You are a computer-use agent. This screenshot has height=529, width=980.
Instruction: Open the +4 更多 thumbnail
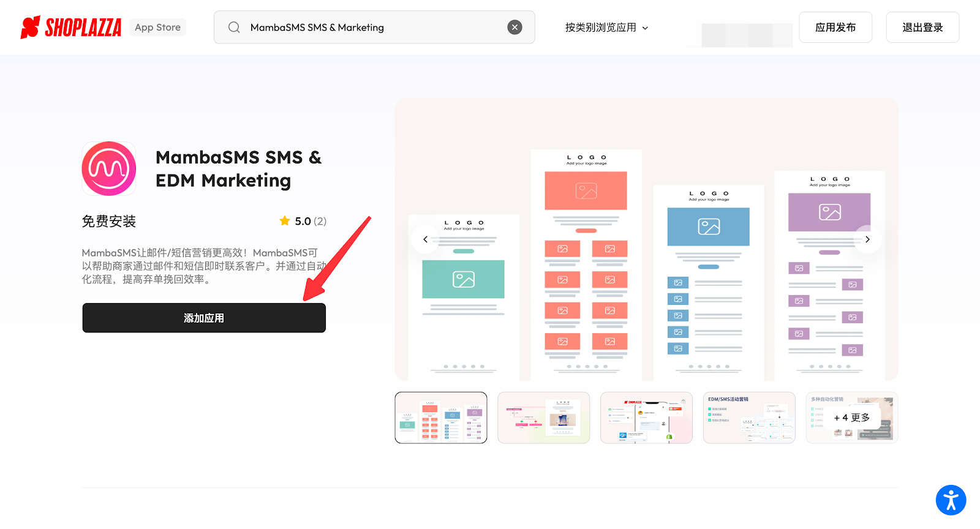click(851, 418)
